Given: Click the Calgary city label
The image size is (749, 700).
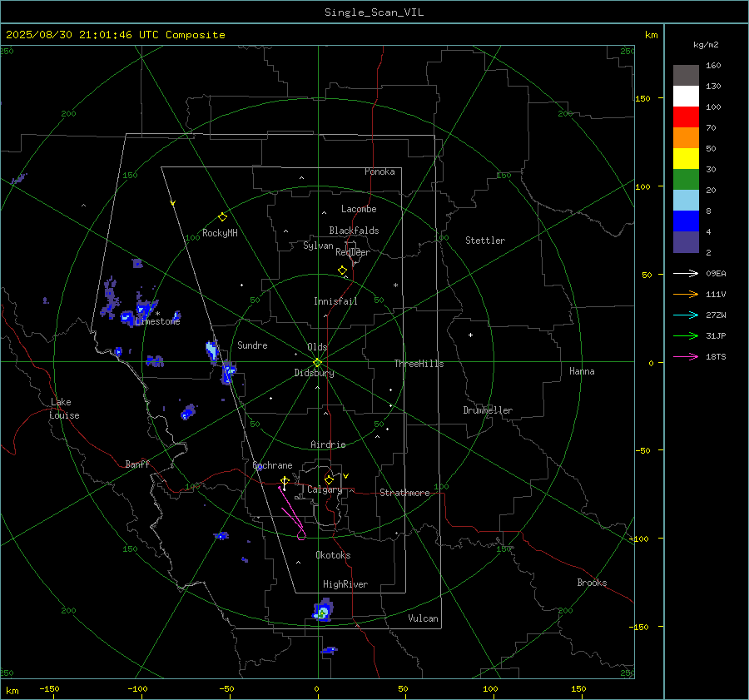Looking at the screenshot, I should coord(325,489).
